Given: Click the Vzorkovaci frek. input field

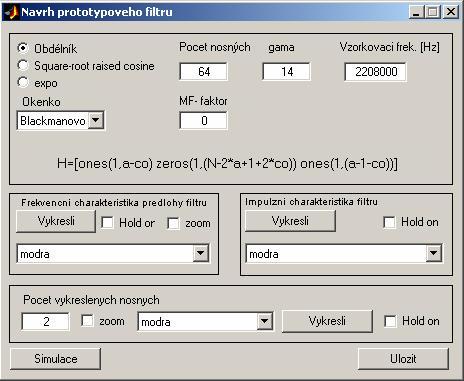Looking at the screenshot, I should click(x=376, y=72).
